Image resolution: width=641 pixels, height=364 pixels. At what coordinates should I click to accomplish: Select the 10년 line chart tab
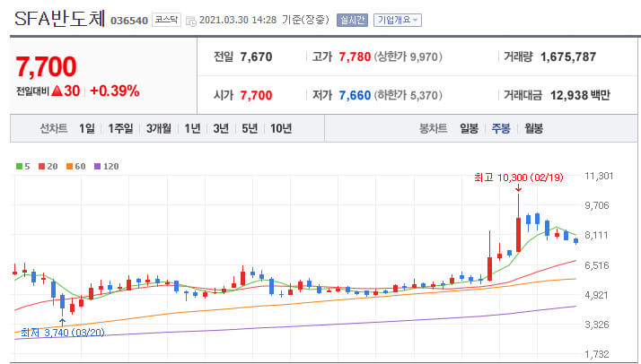[281, 129]
